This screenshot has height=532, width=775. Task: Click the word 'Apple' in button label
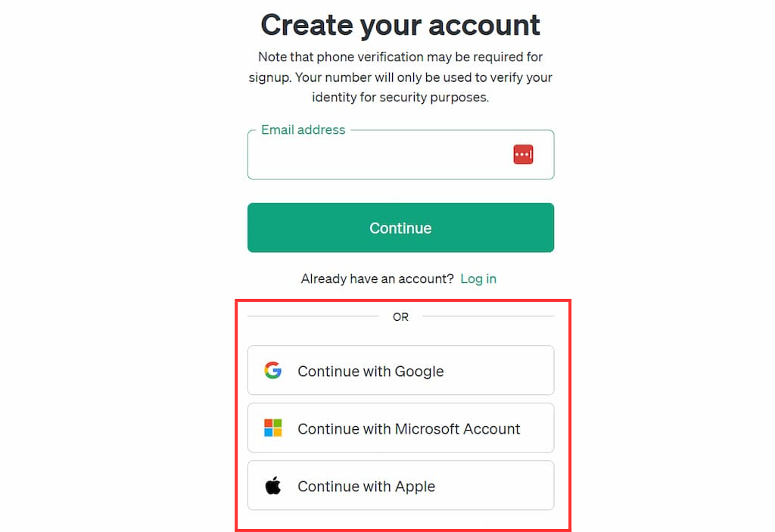(416, 487)
